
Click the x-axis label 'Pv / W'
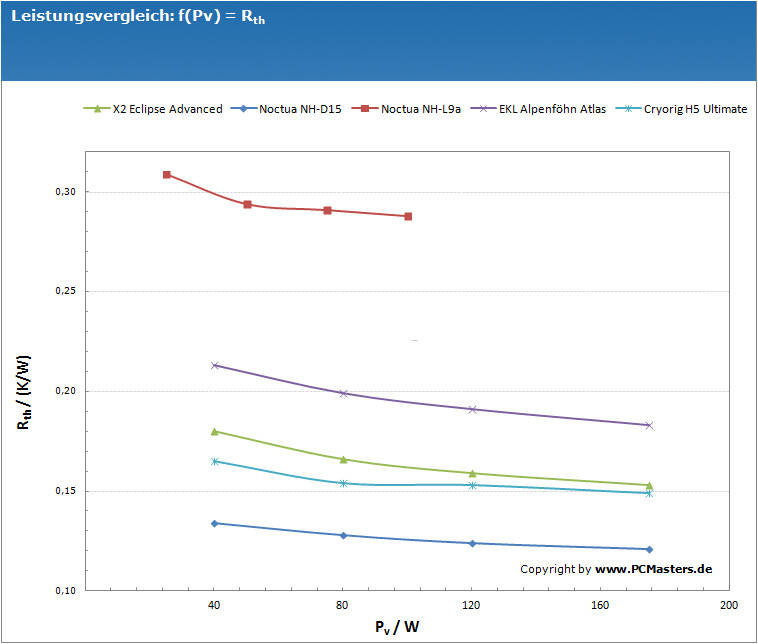tap(397, 627)
